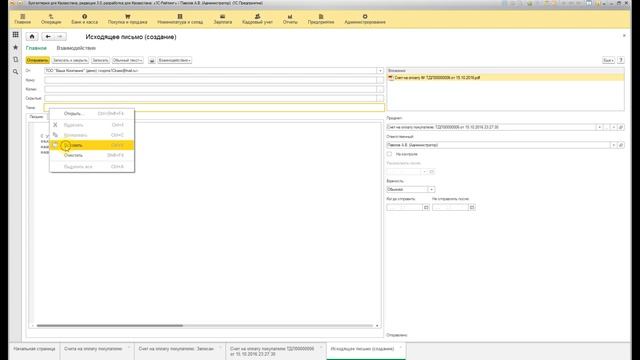This screenshot has height=360, width=640.
Task: Open the Администрирование section
Action: (x=365, y=19)
